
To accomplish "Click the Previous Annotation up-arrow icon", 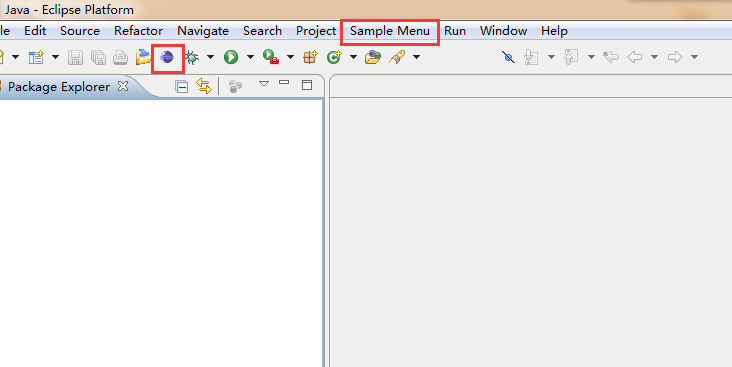I will pyautogui.click(x=571, y=57).
